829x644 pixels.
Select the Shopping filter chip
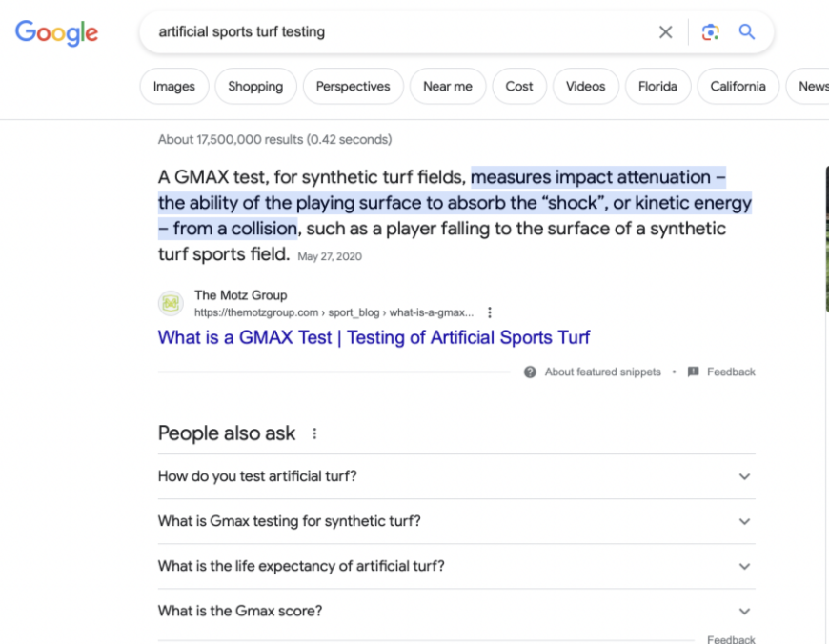(x=255, y=86)
